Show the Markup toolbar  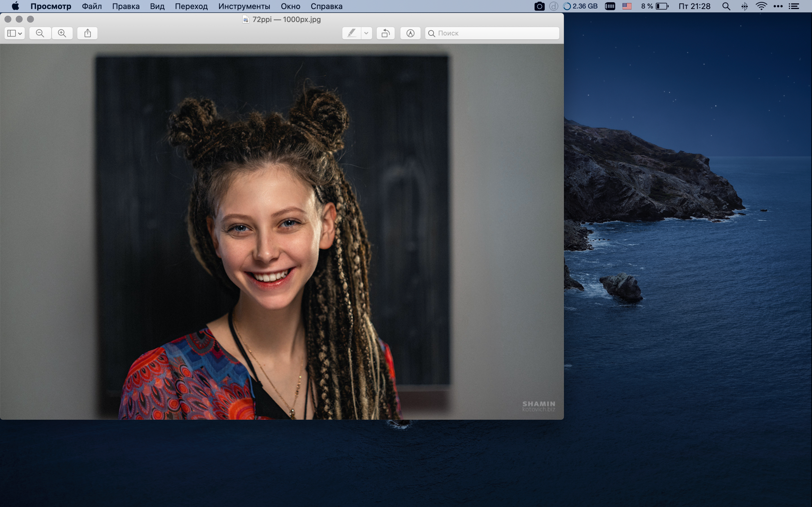click(410, 33)
